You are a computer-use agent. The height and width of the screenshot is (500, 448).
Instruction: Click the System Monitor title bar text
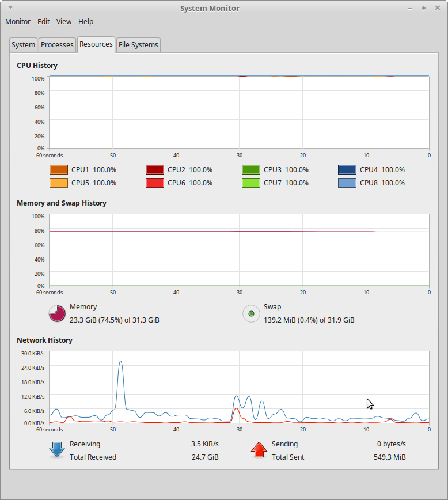(x=210, y=8)
